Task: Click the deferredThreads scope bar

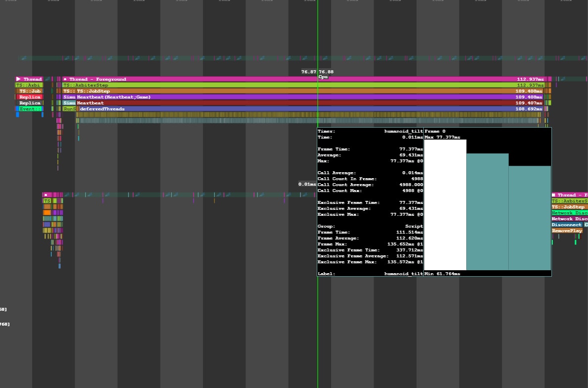Action: (297, 109)
